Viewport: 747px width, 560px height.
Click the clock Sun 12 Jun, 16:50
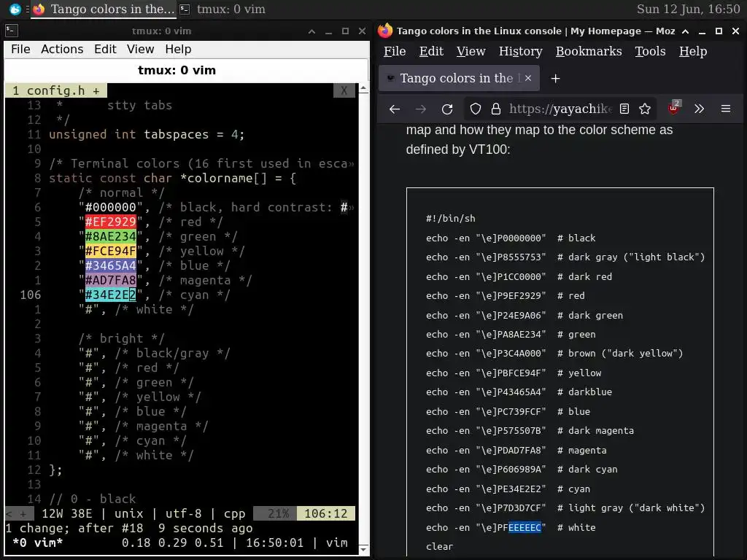688,9
